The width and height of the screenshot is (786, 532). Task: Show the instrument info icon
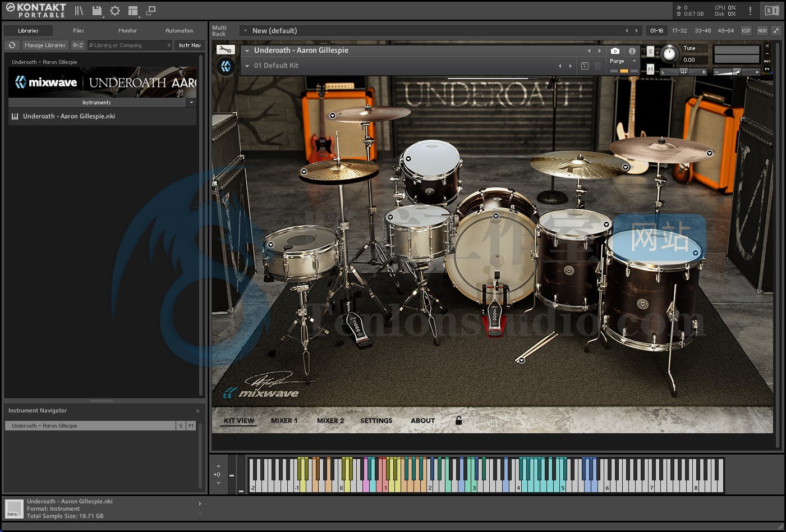pos(632,51)
